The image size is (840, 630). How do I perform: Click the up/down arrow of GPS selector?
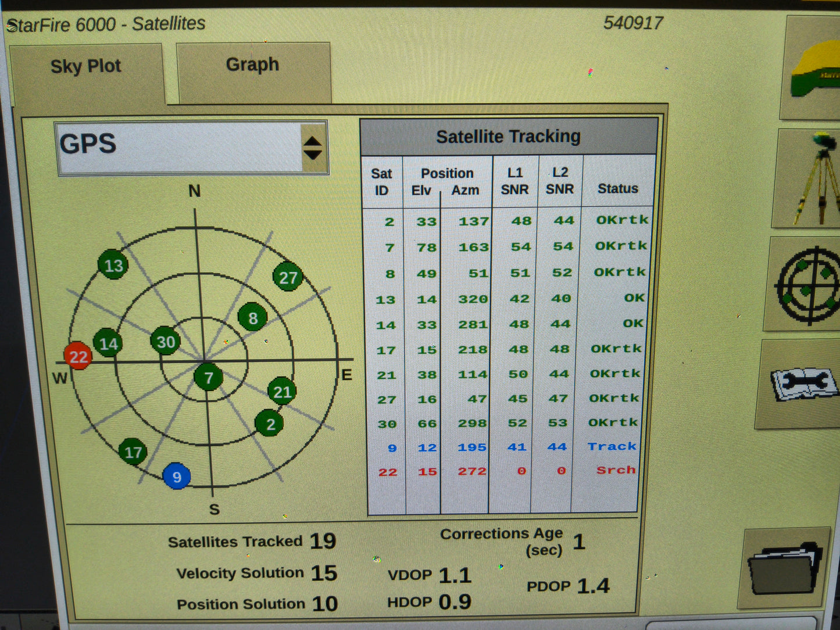pos(313,148)
